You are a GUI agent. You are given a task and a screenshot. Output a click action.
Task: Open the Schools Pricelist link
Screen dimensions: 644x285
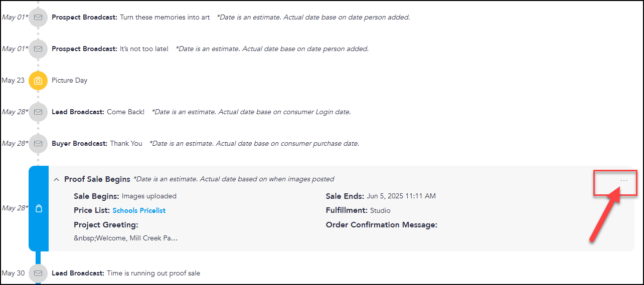click(139, 210)
